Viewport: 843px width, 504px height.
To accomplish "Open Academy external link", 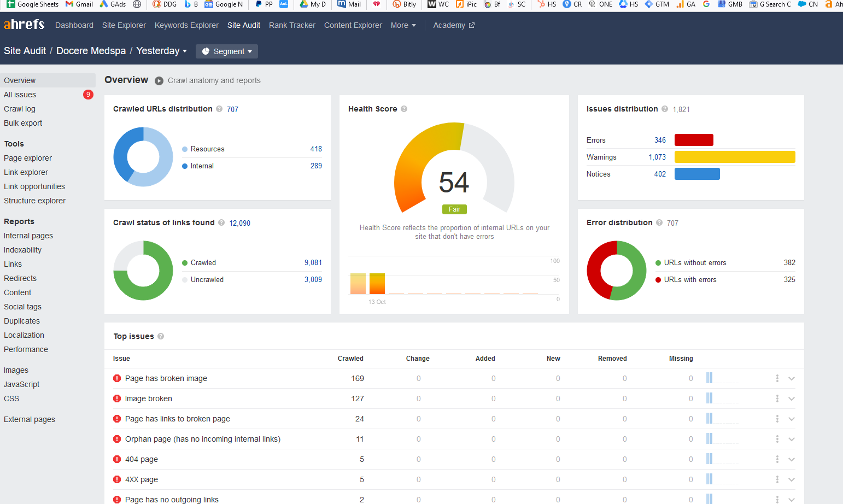I will [454, 25].
